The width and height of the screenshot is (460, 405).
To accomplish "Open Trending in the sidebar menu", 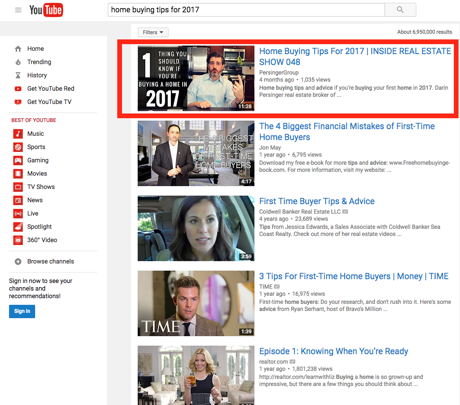I will (39, 62).
